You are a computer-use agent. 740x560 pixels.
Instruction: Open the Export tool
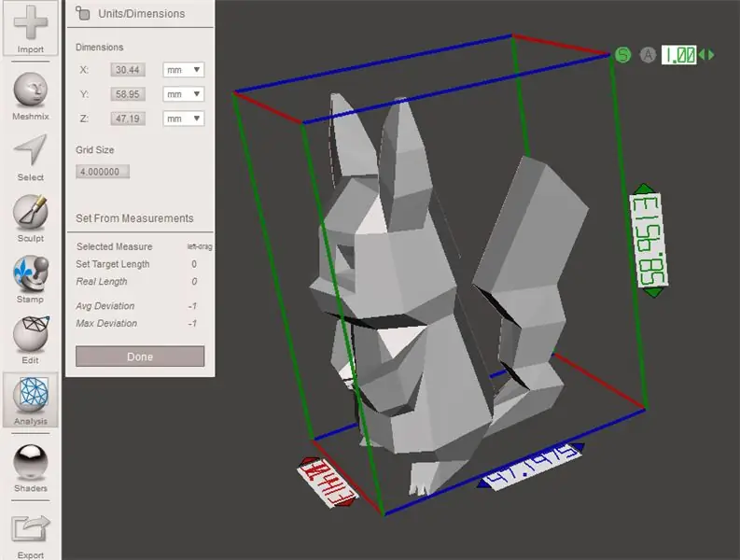[x=31, y=537]
